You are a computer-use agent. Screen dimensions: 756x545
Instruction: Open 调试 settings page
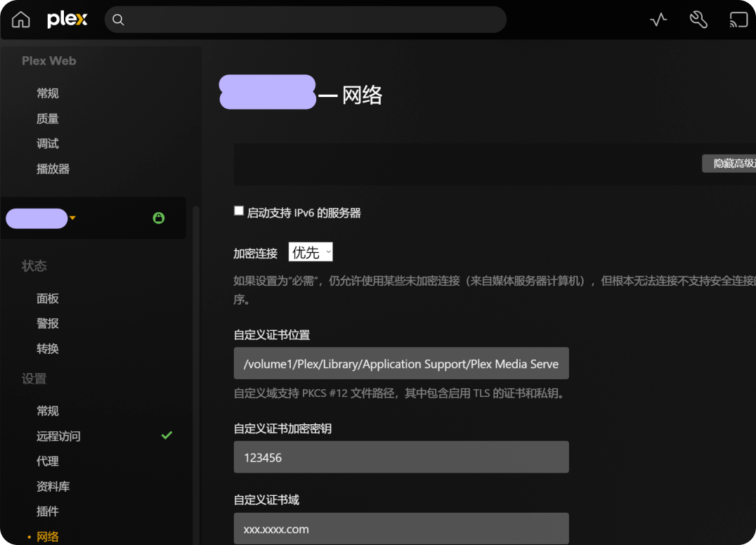click(x=47, y=143)
